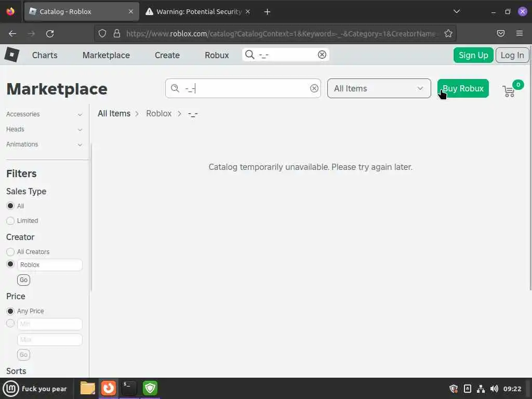Open Create in the navigation bar
The height and width of the screenshot is (399, 532).
point(167,55)
